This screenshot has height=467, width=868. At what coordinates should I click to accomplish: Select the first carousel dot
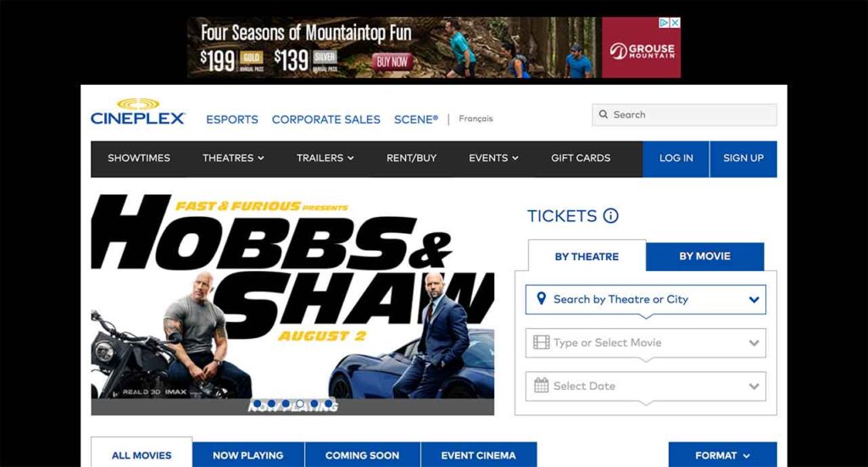click(x=257, y=404)
